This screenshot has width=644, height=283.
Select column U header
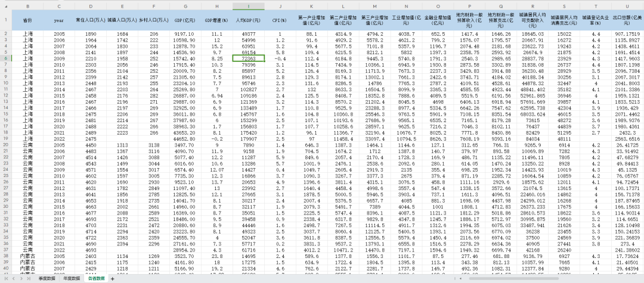(627, 7)
